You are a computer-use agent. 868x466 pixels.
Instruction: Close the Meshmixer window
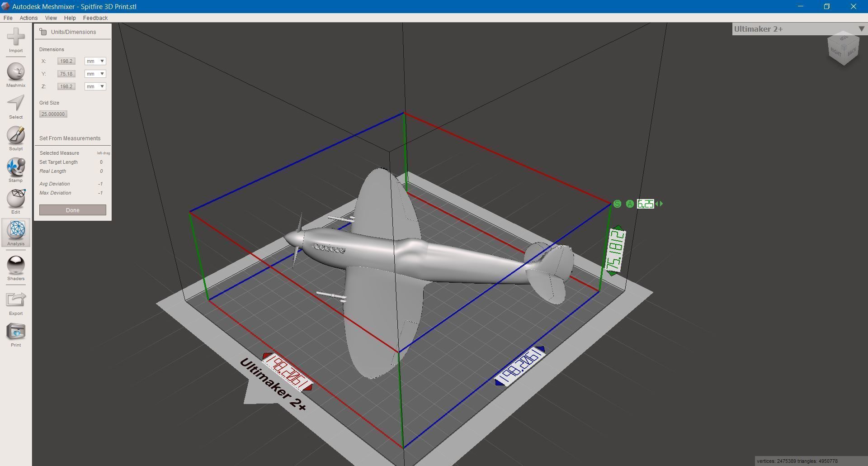pos(853,6)
